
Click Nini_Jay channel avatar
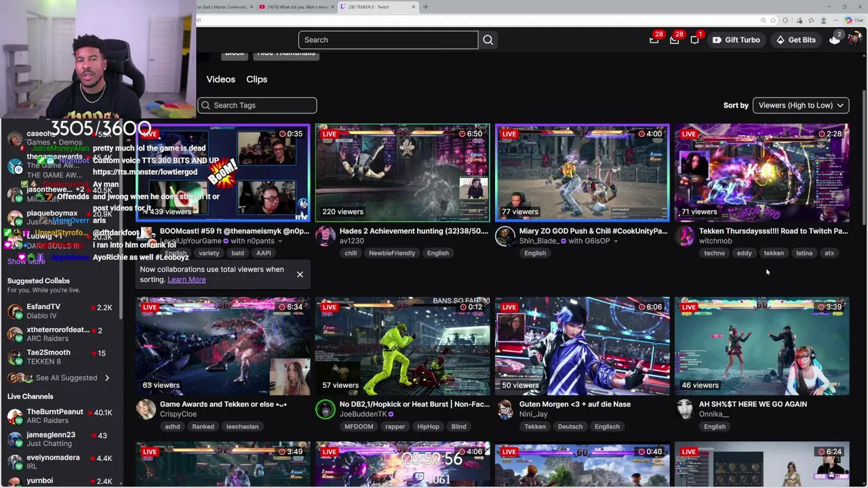tap(505, 409)
